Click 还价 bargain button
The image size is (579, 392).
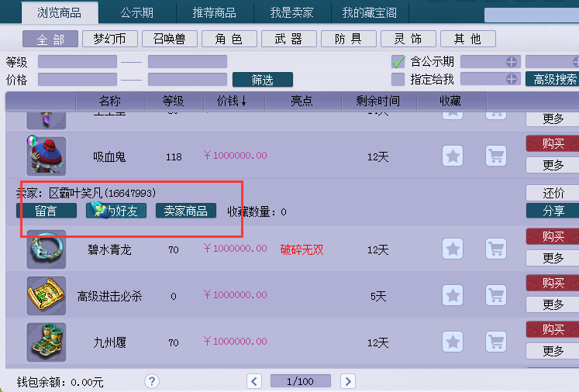pyautogui.click(x=553, y=193)
